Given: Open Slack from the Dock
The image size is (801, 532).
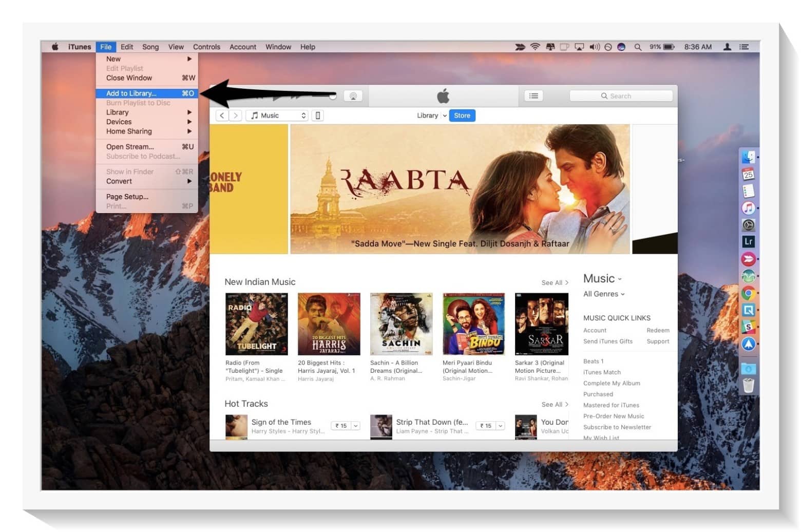Looking at the screenshot, I should point(749,327).
